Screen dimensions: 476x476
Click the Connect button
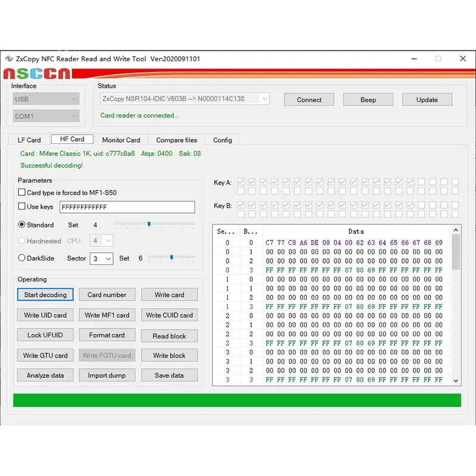(x=309, y=99)
